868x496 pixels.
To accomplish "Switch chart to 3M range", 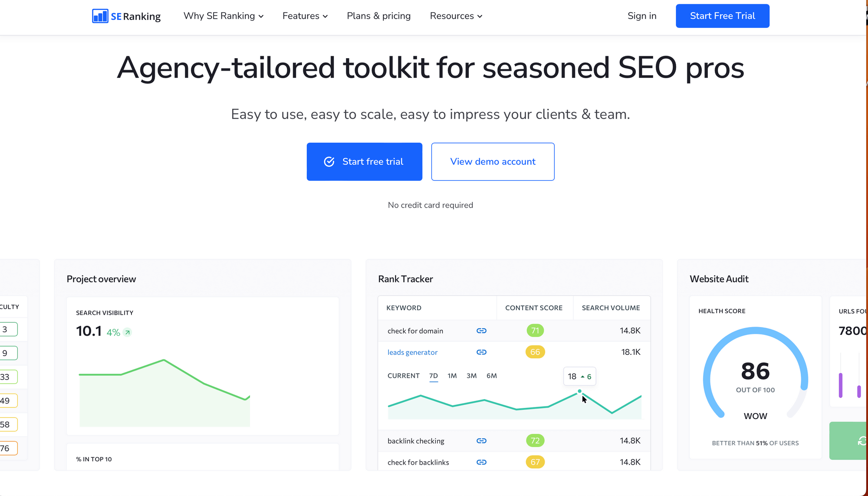I will point(472,376).
